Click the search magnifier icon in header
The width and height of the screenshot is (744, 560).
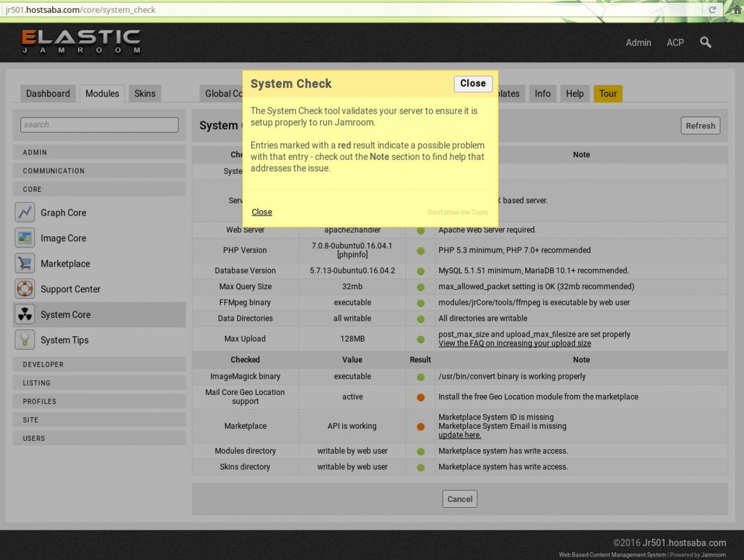point(705,42)
